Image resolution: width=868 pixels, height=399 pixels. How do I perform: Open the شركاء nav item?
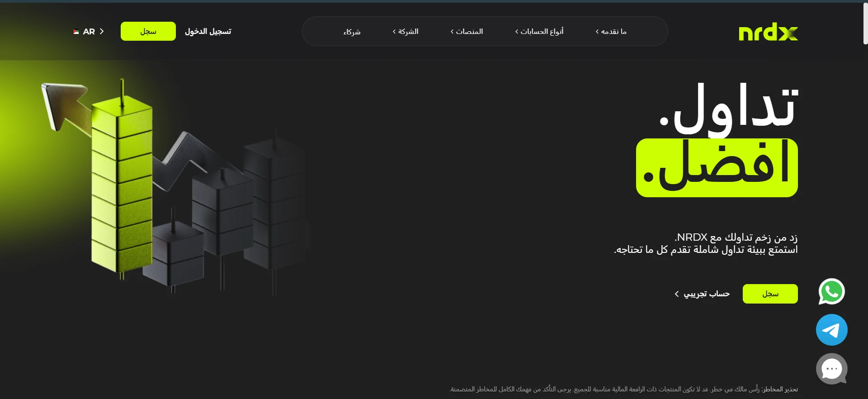click(352, 32)
